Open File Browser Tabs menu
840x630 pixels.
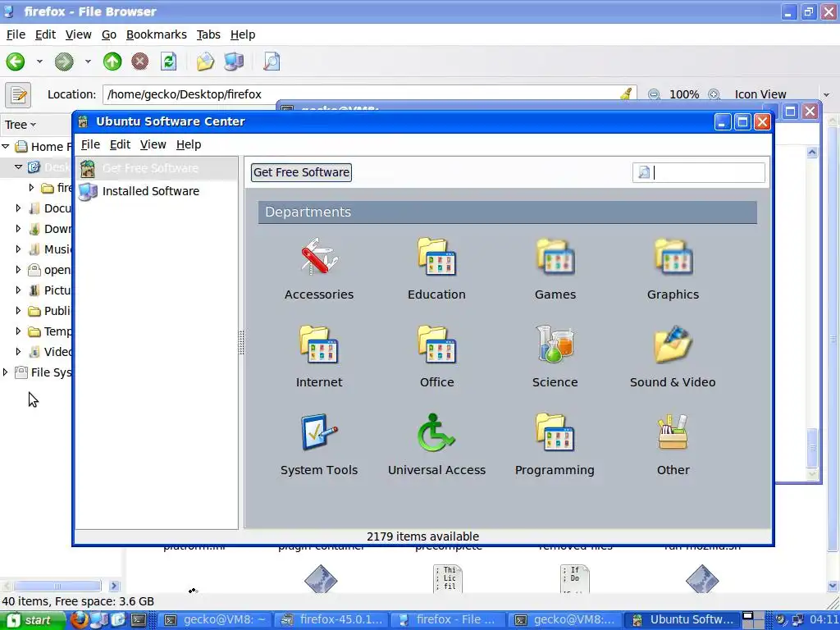[x=208, y=34]
